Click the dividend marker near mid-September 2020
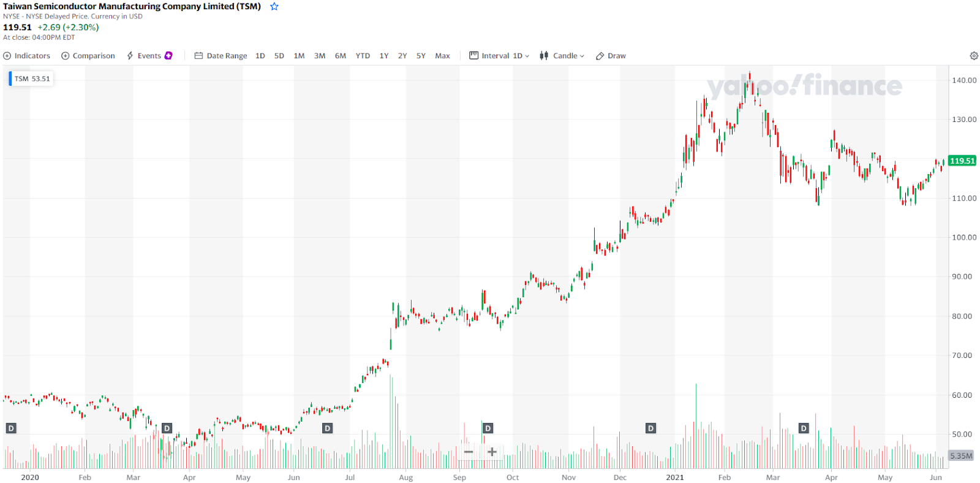This screenshot has width=980, height=483. 488,428
